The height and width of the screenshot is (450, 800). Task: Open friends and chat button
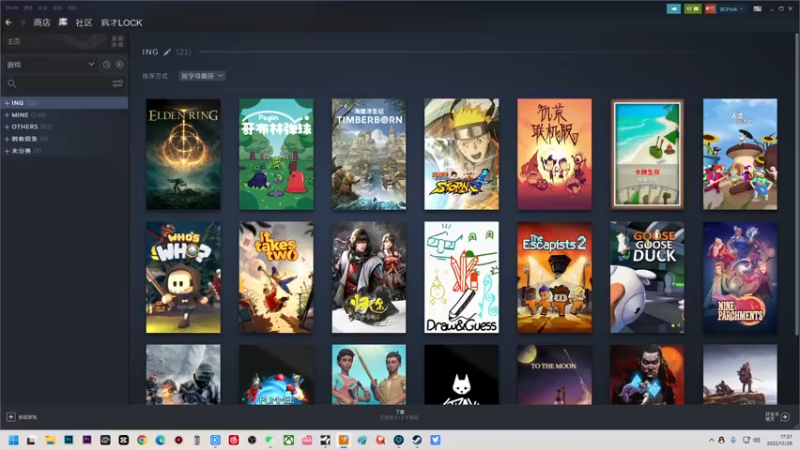pos(777,417)
